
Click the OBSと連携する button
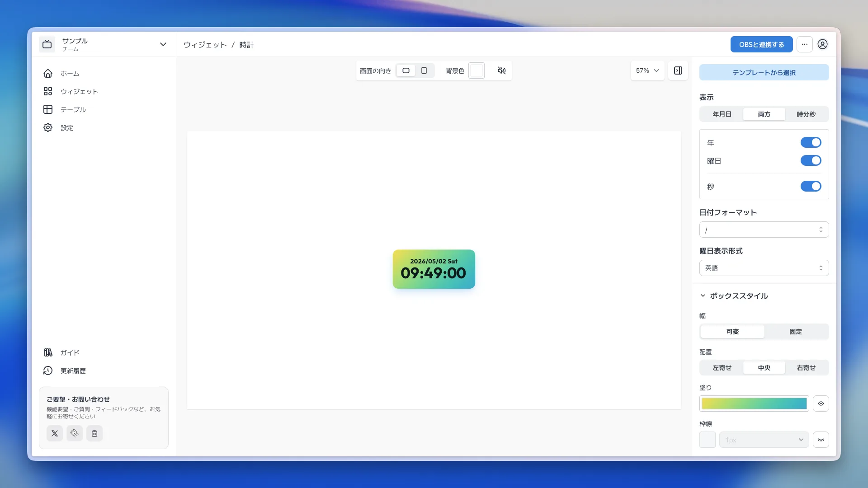pos(762,44)
